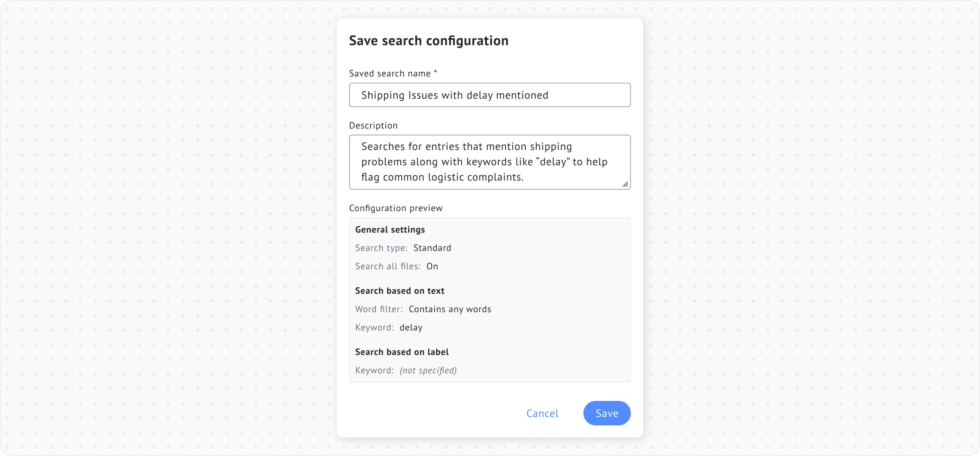Image resolution: width=980 pixels, height=456 pixels.
Task: Click the 'Search all files:' label
Action: (x=388, y=266)
